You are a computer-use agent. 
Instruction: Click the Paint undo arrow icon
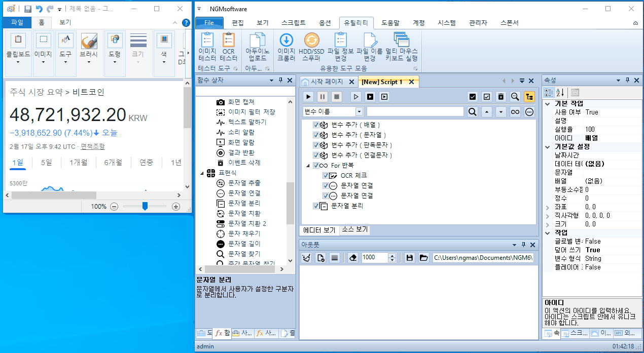tap(39, 9)
